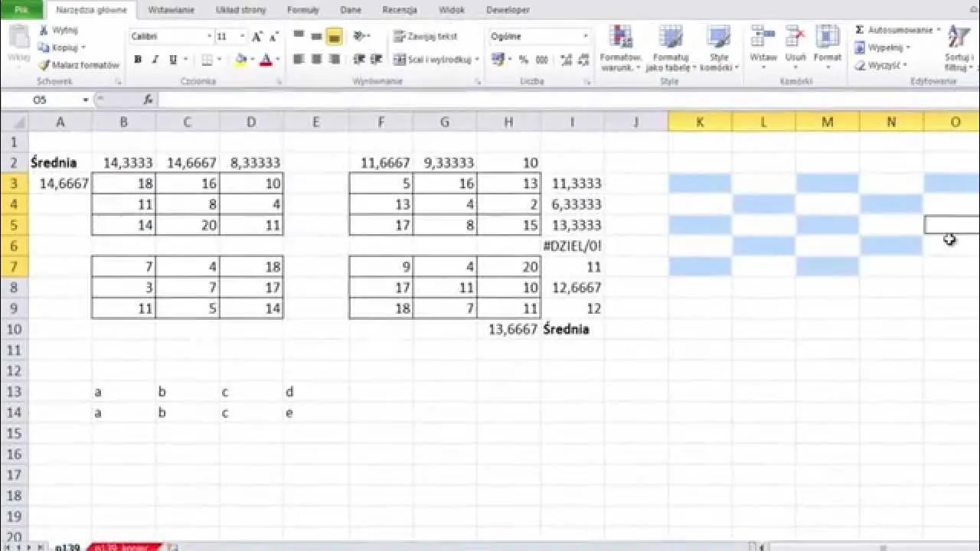Screen dimensions: 980x551
Task: Switch to the Formuły tab
Action: point(303,10)
